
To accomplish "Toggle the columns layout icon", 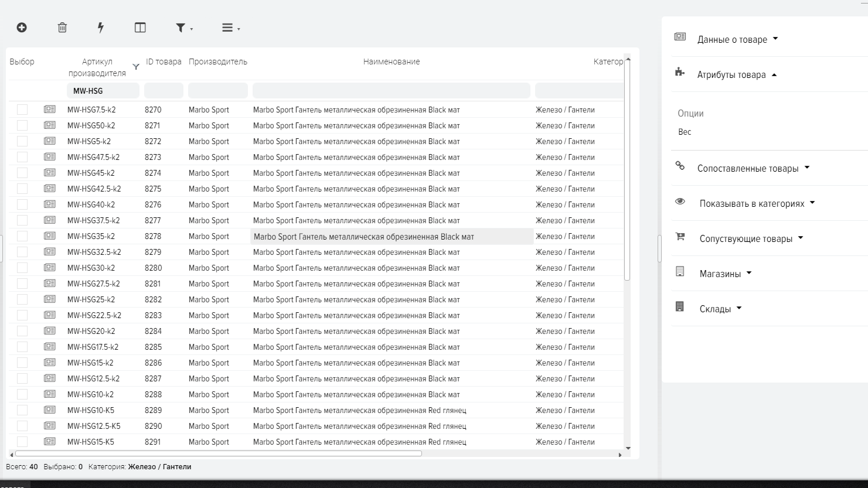I will point(140,28).
